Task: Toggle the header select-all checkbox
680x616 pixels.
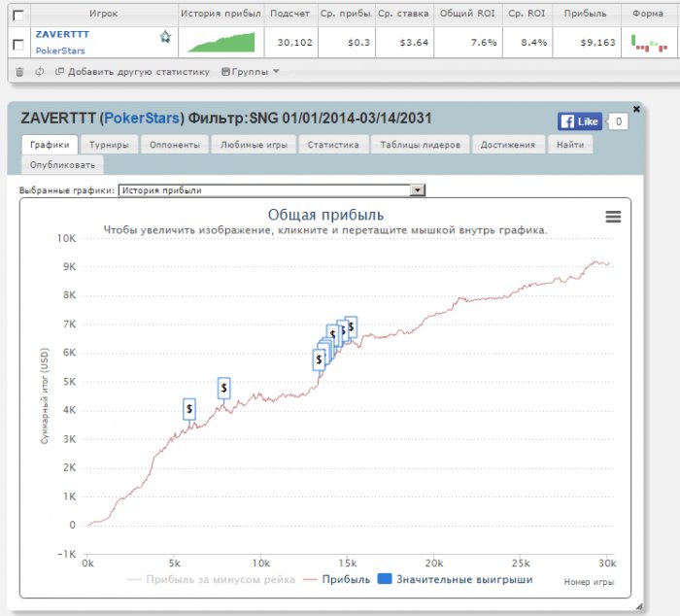Action: click(x=18, y=16)
